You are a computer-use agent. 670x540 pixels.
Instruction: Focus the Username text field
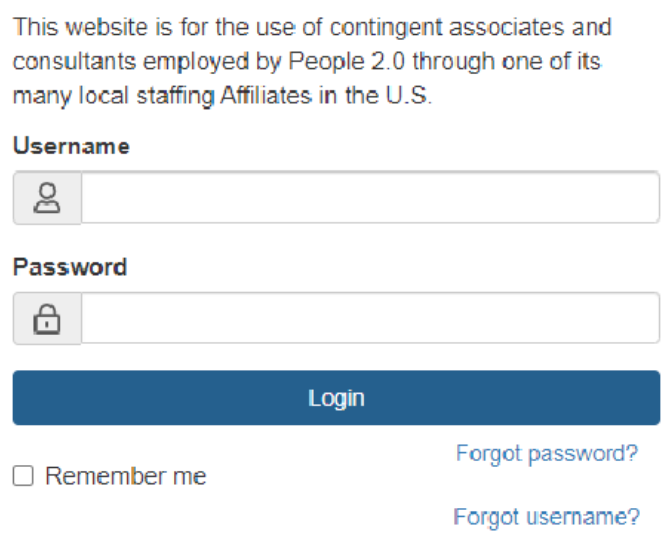click(x=370, y=198)
